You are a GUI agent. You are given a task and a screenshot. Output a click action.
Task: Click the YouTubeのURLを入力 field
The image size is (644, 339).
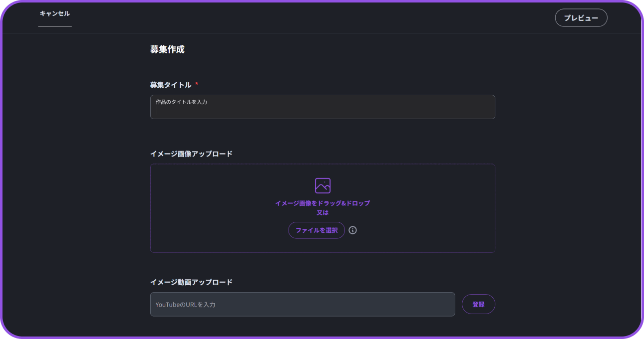pyautogui.click(x=303, y=304)
